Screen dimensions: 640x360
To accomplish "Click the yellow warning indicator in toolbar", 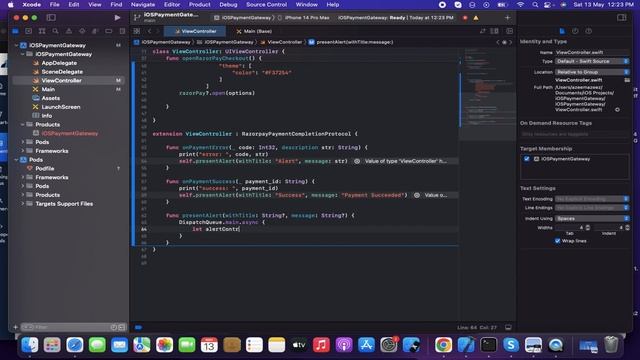I will 476,18.
